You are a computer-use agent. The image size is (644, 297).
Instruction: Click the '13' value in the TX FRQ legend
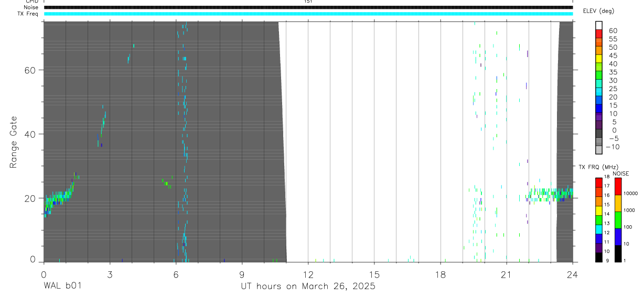[607, 223]
